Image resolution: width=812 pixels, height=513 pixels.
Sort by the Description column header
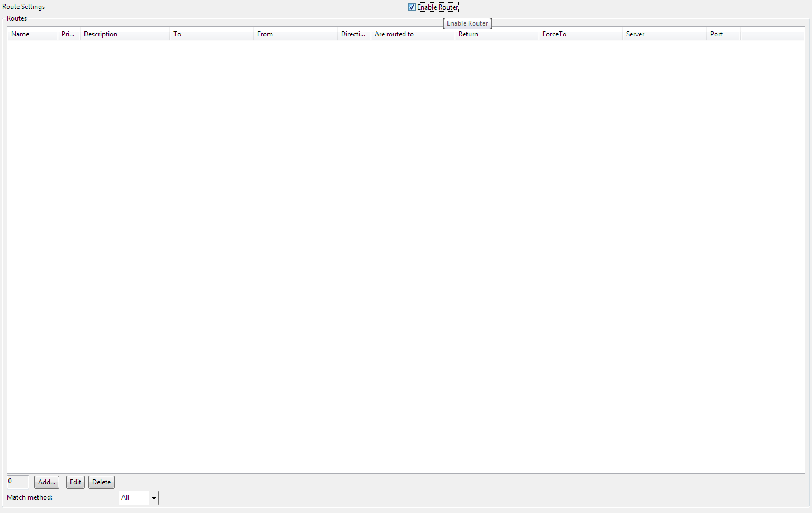click(x=125, y=34)
